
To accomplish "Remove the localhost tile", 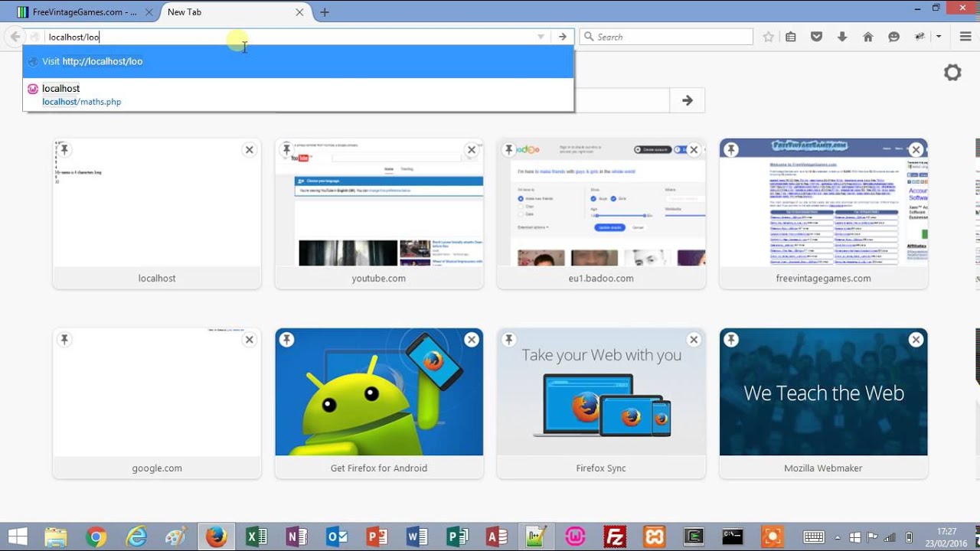I will [x=249, y=150].
